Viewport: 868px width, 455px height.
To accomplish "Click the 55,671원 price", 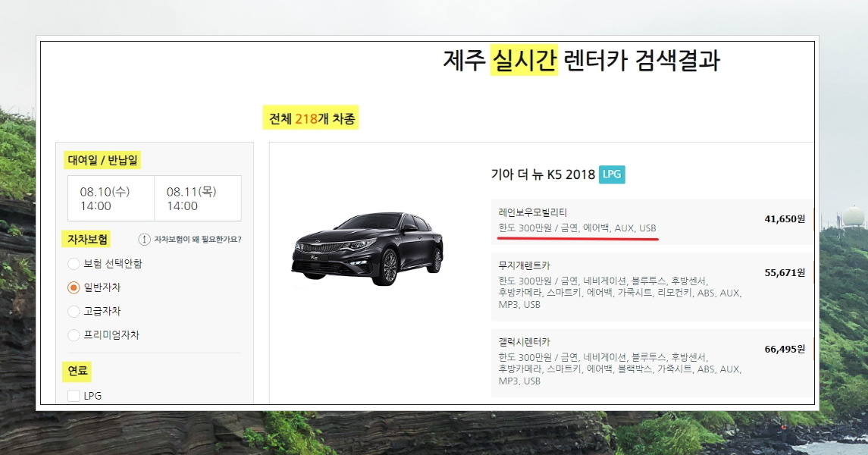I will tap(785, 273).
